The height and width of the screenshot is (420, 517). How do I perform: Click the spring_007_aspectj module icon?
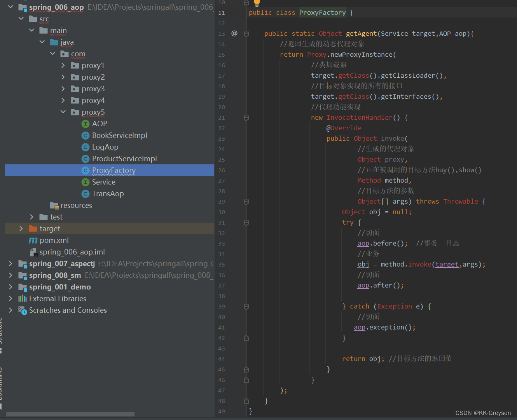(x=23, y=264)
